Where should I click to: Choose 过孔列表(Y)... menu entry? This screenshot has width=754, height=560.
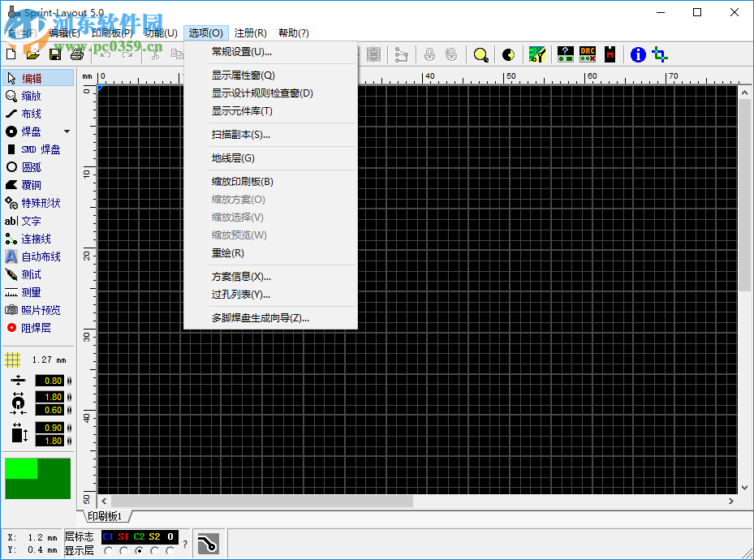[270, 295]
